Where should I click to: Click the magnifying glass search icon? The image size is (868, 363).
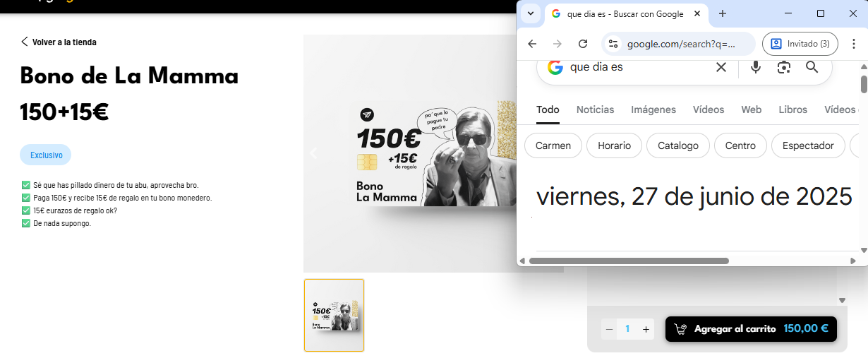tap(812, 67)
